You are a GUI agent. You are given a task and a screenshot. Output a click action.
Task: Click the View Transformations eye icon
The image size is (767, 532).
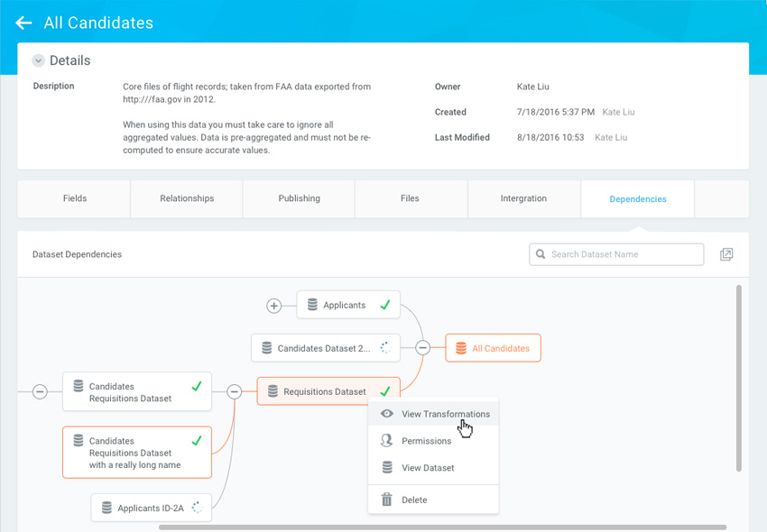click(x=387, y=414)
